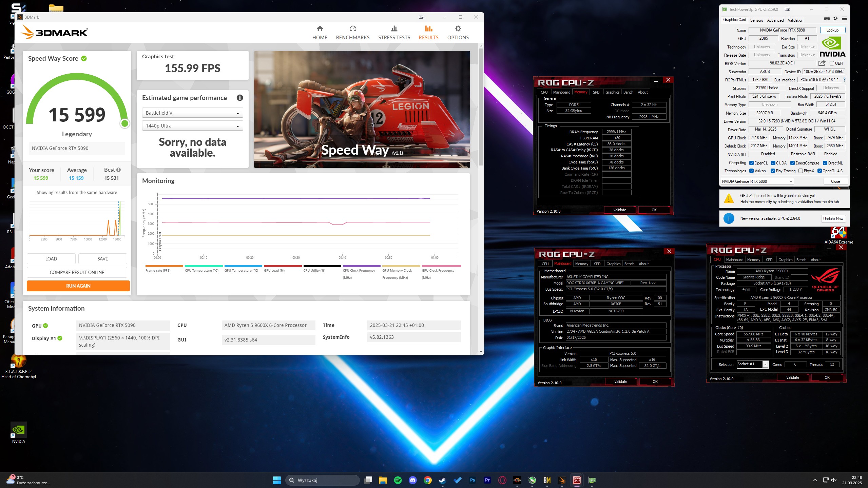868x488 pixels.
Task: Switch to the Advanced tab in GPU-Z
Action: (775, 20)
